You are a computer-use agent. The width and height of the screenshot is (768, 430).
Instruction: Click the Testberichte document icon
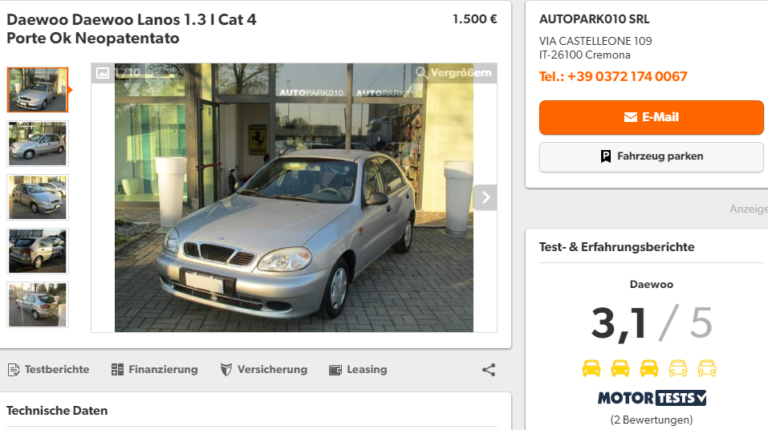[x=13, y=370]
